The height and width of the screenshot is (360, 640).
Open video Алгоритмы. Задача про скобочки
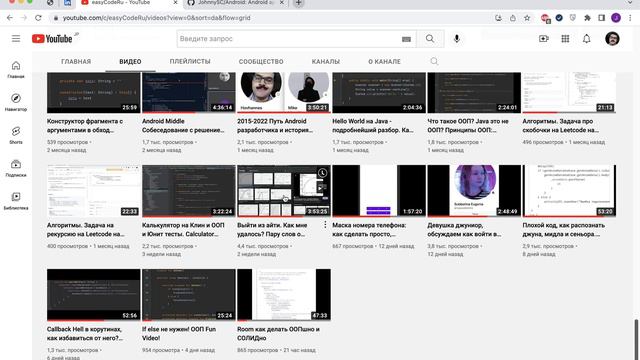click(x=560, y=126)
